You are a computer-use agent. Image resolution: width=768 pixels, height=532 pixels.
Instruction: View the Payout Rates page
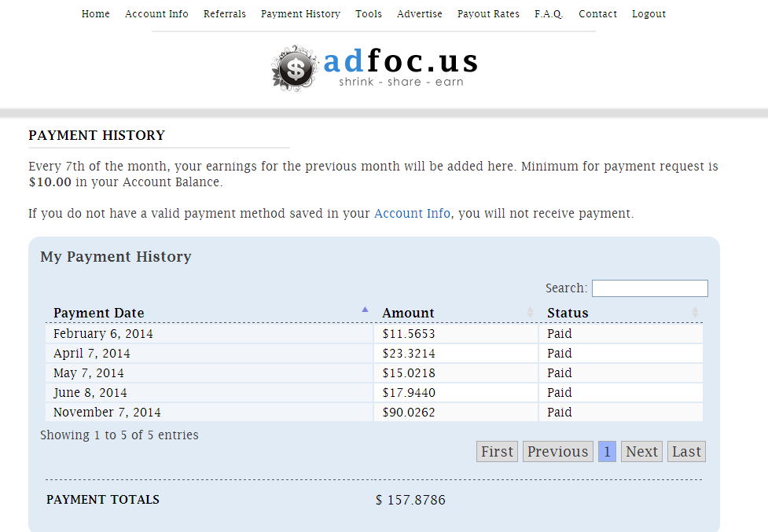point(488,14)
